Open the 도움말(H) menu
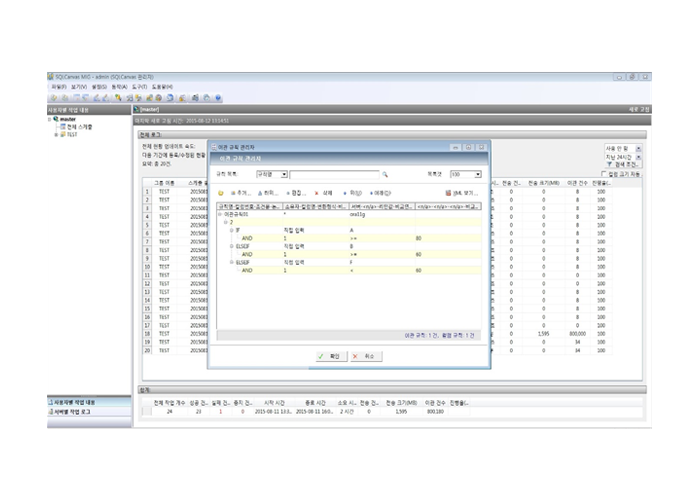 (x=162, y=87)
